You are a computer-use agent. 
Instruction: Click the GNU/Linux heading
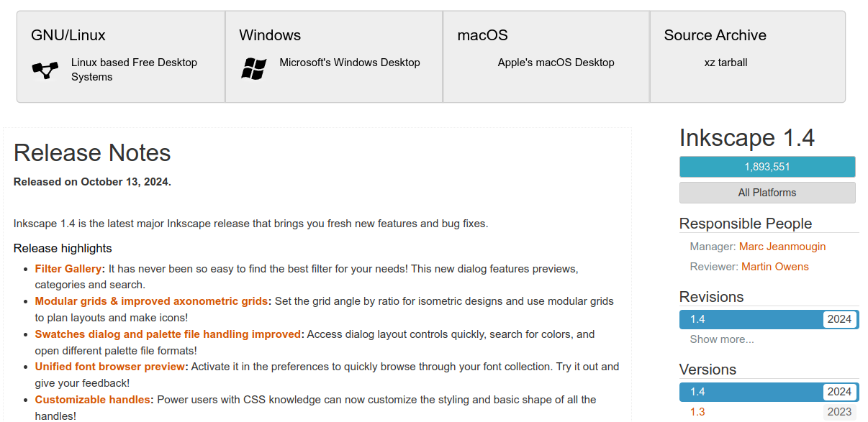(x=68, y=35)
